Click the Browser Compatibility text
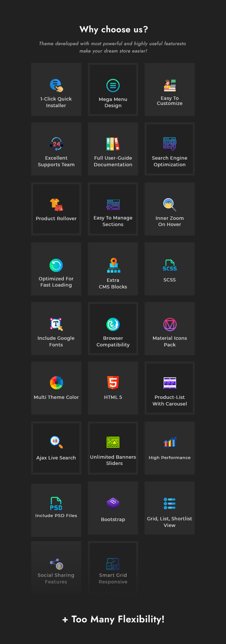The height and width of the screenshot is (644, 226). tap(113, 341)
